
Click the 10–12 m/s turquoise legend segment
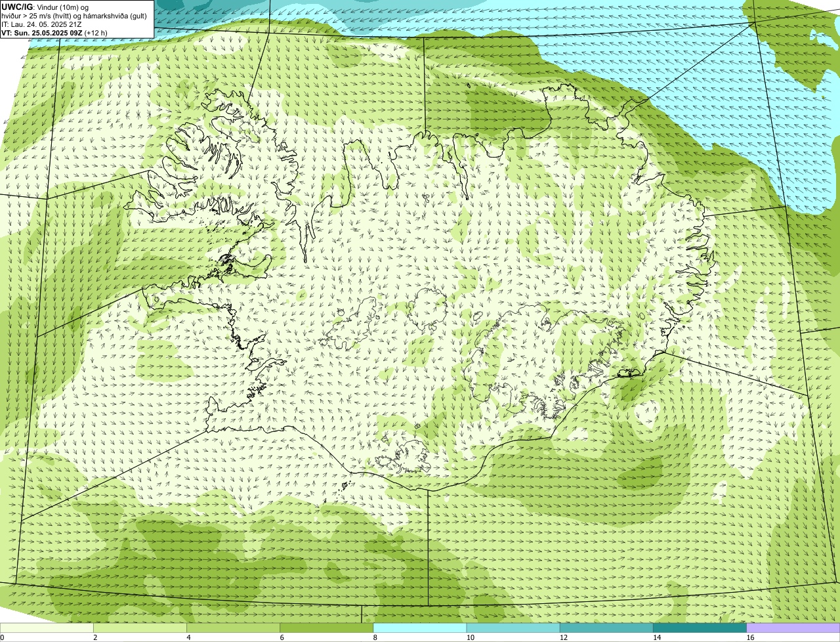(513, 628)
